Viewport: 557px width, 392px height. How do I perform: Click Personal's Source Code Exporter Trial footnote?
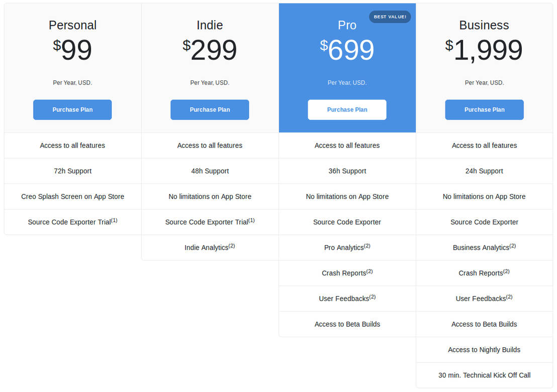114,220
